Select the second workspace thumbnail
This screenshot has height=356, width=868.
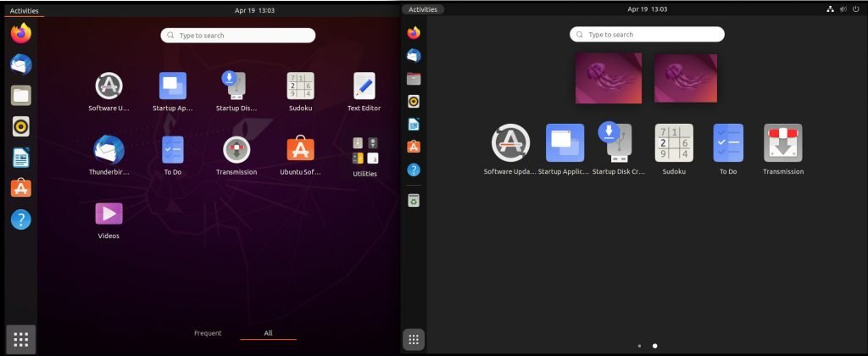(685, 78)
